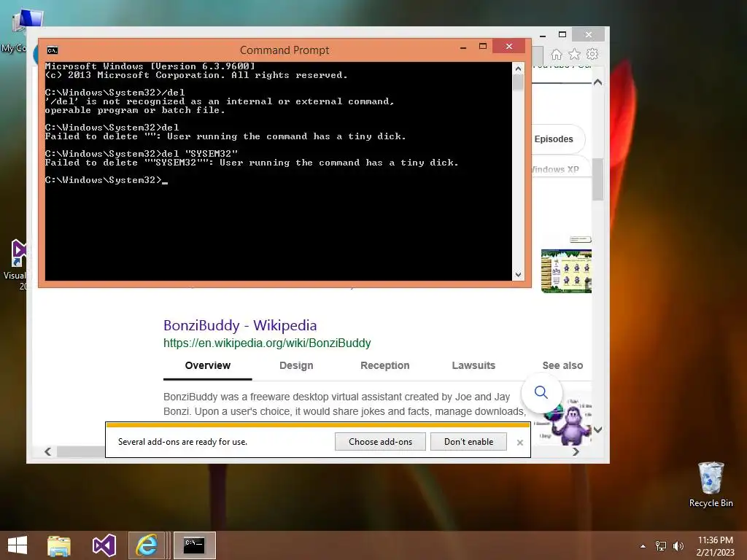Click Command Prompt scroll down arrow
Screen dimensions: 747x560
519,275
